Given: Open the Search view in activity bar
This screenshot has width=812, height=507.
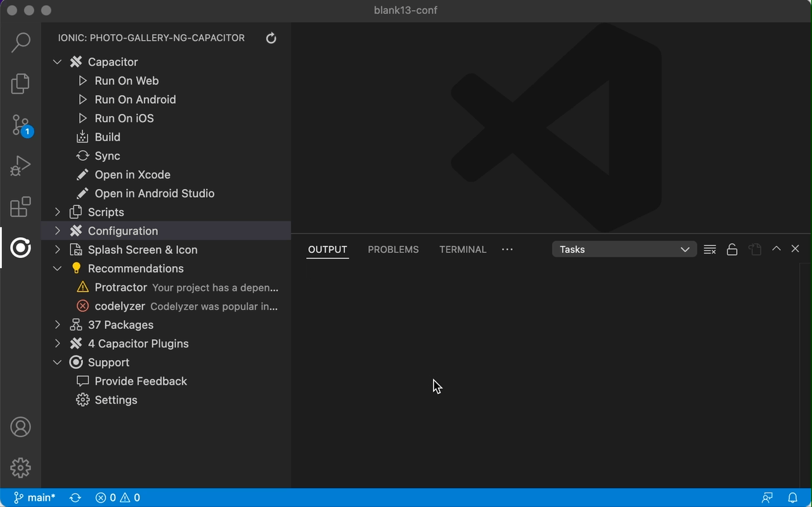Looking at the screenshot, I should coord(20,42).
